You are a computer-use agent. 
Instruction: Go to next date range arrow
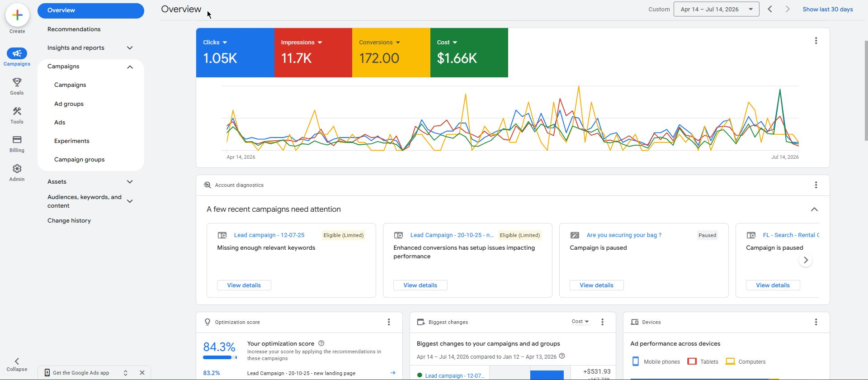click(x=788, y=9)
